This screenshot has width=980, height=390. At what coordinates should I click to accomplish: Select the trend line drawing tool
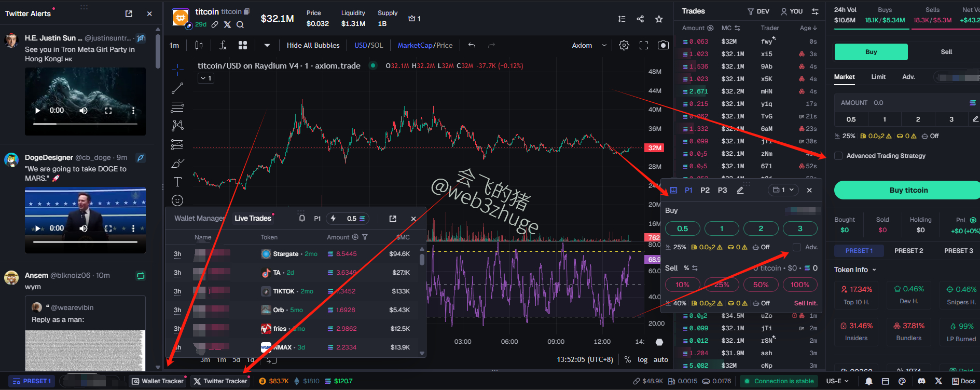177,88
